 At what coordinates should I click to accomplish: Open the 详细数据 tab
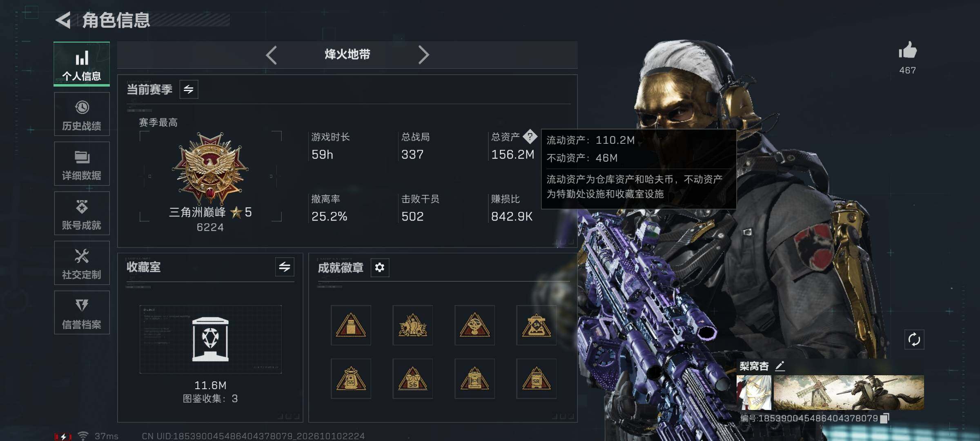coord(82,164)
